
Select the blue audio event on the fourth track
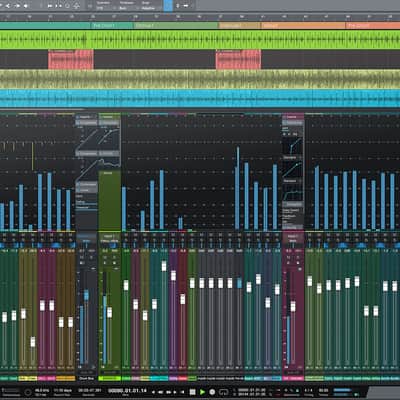point(200,99)
